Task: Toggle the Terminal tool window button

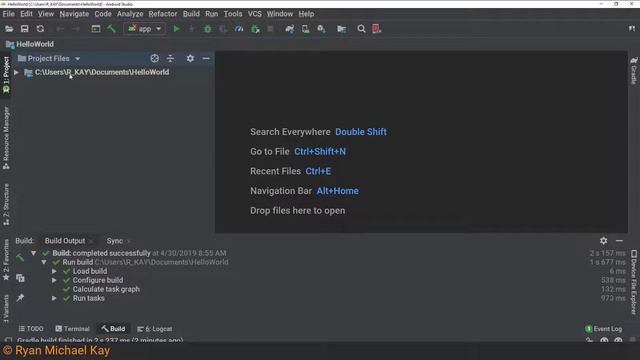Action: point(72,329)
